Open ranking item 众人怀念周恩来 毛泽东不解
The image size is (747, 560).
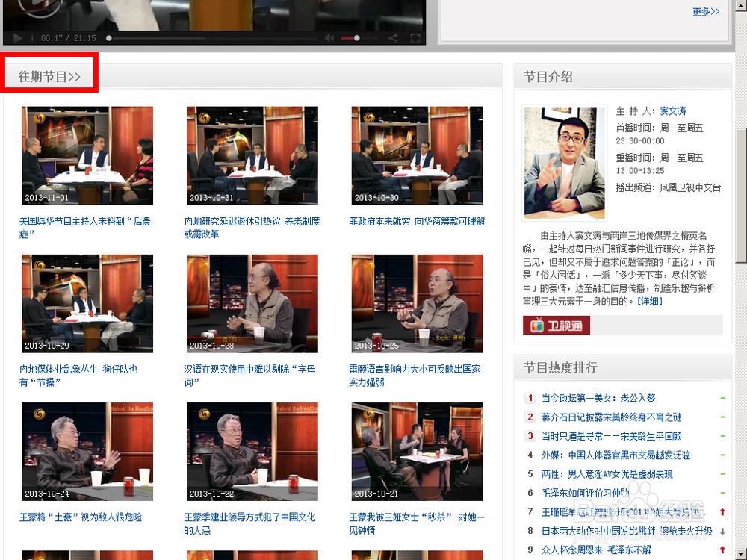pyautogui.click(x=596, y=550)
